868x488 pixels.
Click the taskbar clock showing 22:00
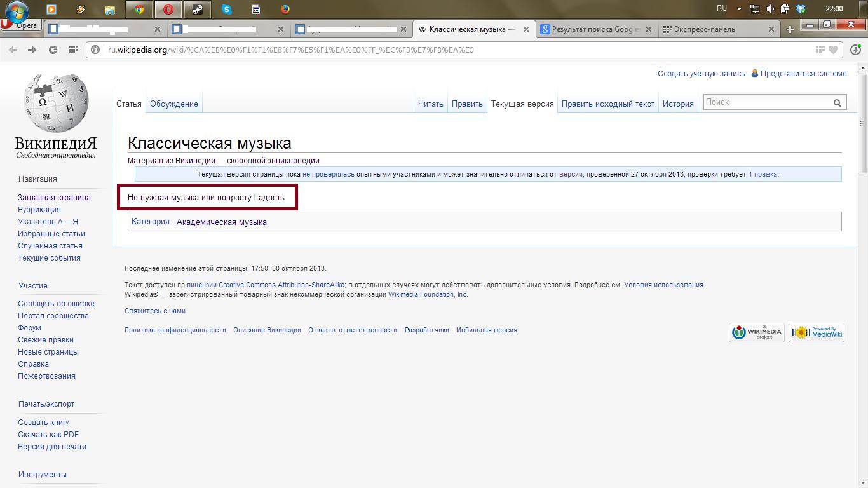pyautogui.click(x=834, y=9)
